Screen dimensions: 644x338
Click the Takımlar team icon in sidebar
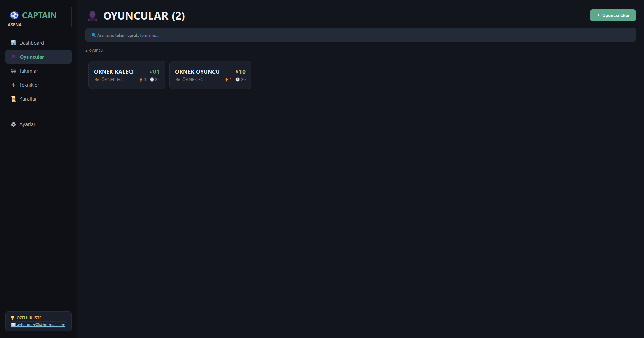(x=13, y=71)
